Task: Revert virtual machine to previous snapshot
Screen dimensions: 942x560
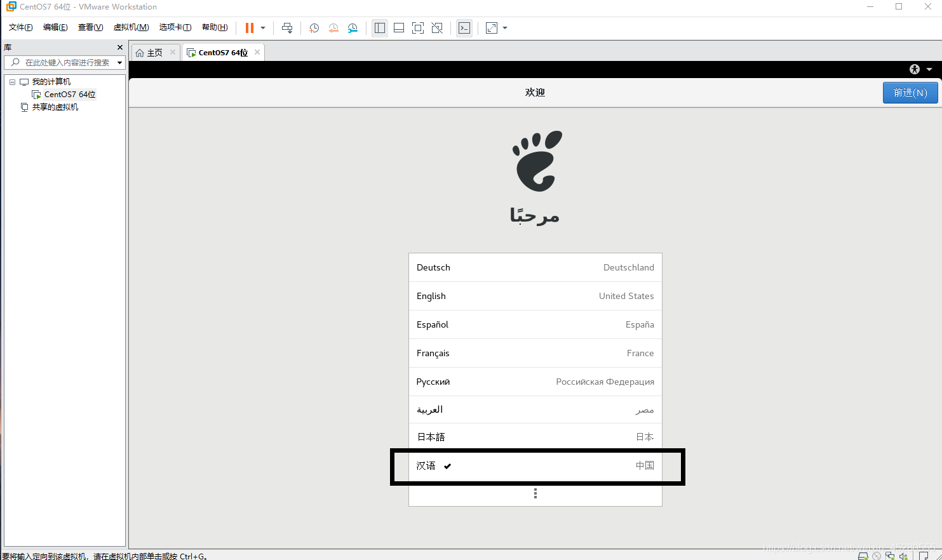Action: pos(333,28)
